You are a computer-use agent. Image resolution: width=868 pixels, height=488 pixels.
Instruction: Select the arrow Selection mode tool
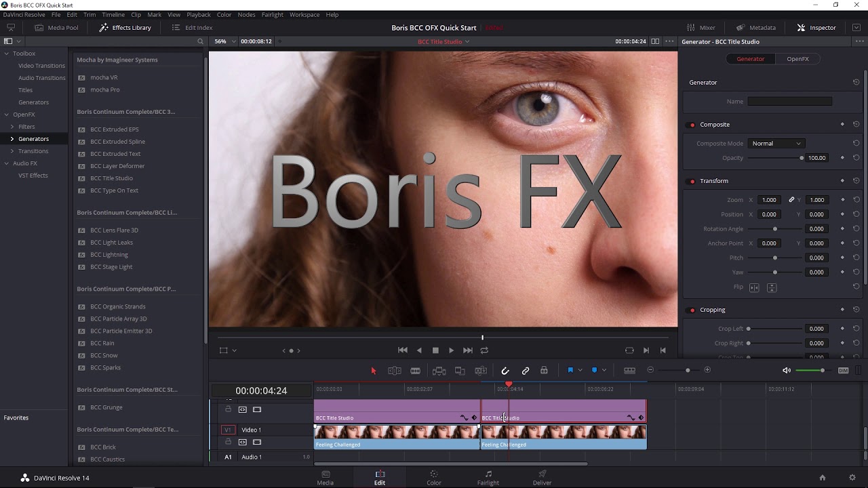point(373,370)
